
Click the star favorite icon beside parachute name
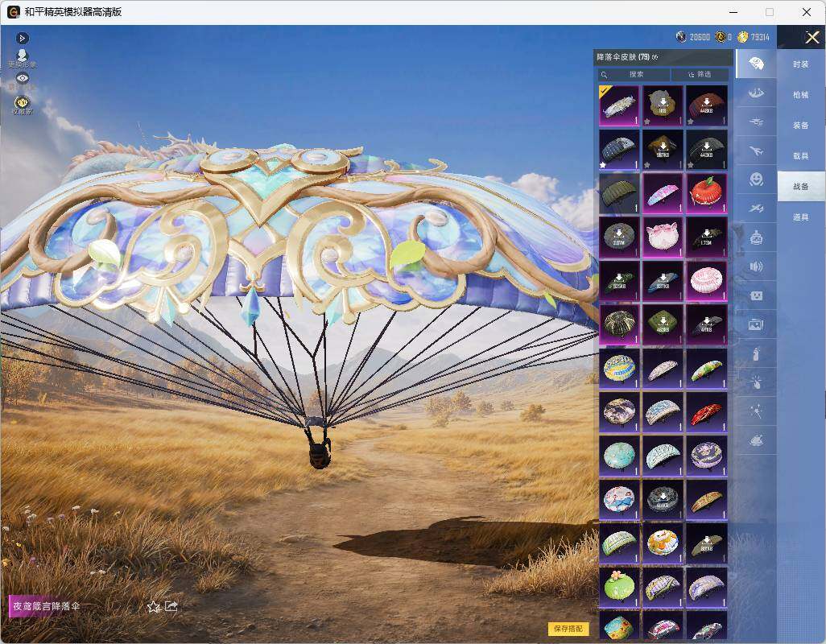[x=154, y=607]
